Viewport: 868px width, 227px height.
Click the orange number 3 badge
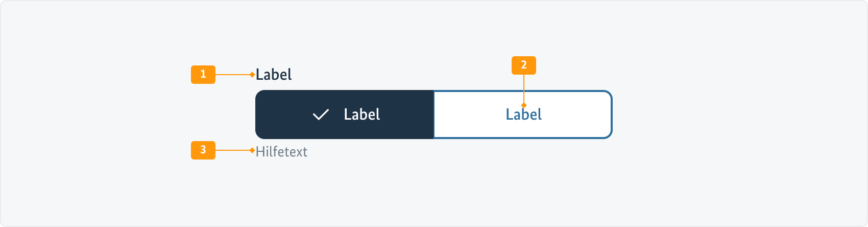tap(203, 150)
